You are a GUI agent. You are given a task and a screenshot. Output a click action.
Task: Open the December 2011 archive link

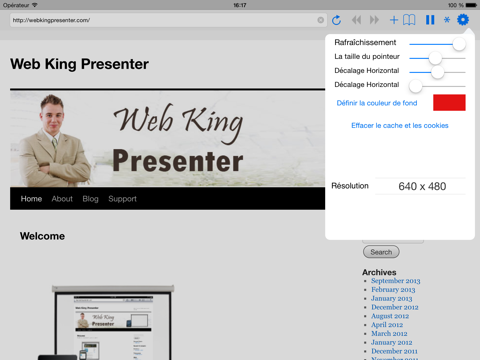click(x=394, y=351)
